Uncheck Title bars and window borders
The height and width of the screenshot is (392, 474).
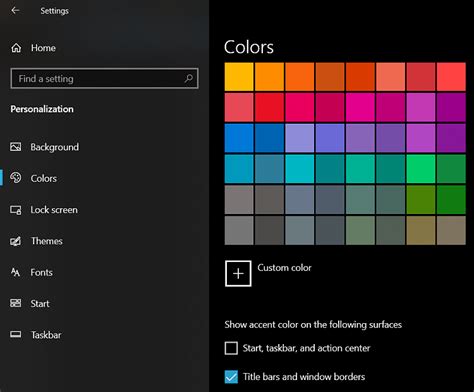pos(231,377)
